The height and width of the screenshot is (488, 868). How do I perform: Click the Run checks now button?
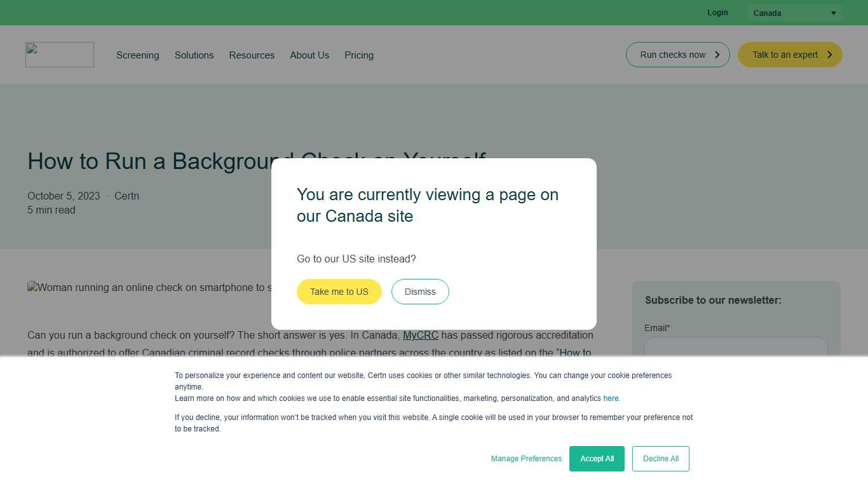677,55
